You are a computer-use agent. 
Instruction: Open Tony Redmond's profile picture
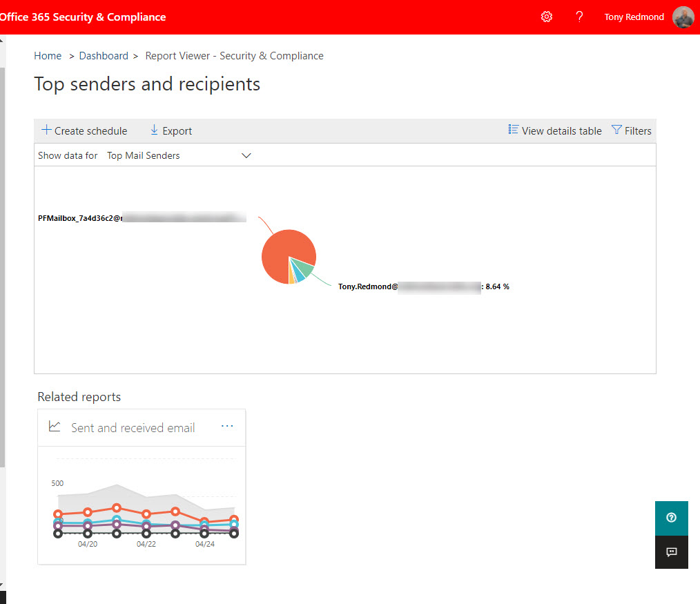(x=683, y=17)
